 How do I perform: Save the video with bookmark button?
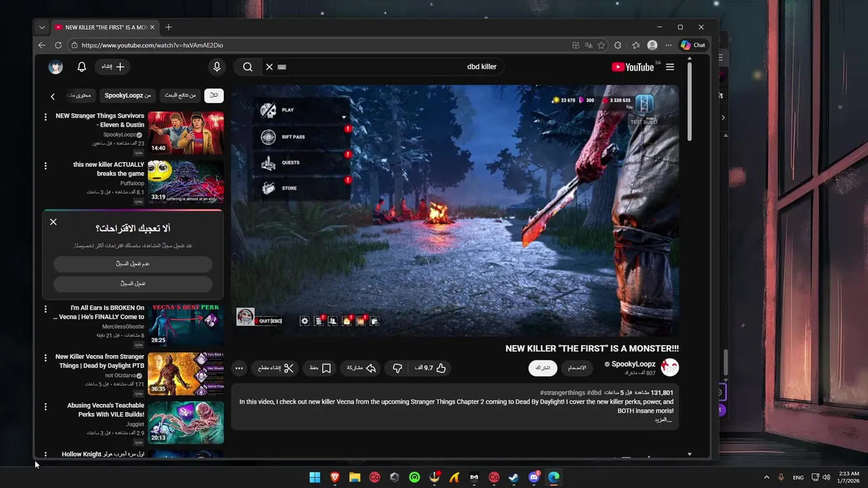pyautogui.click(x=320, y=368)
